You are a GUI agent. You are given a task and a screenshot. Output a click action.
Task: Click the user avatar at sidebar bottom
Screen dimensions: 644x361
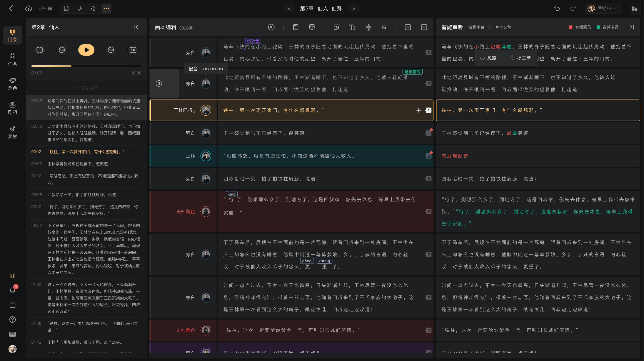click(12, 349)
